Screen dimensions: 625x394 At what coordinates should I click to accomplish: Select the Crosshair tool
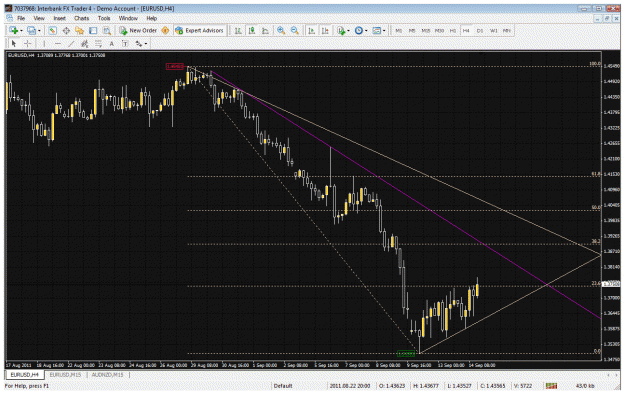27,43
